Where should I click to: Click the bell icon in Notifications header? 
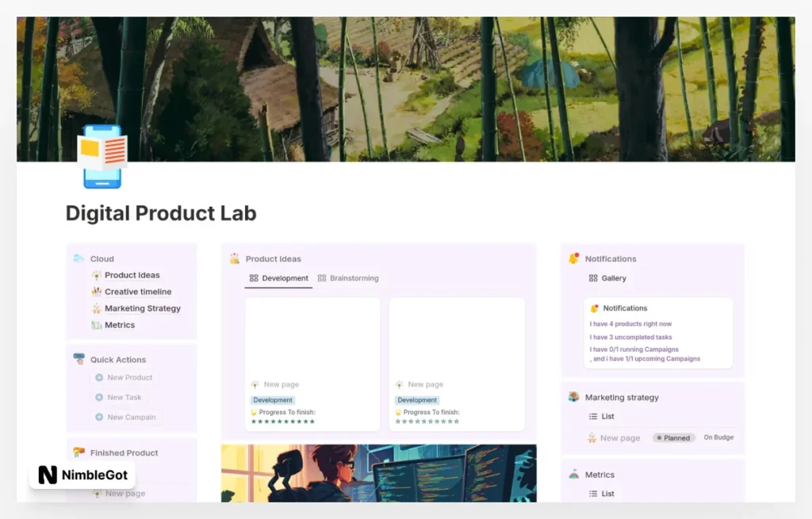click(574, 258)
